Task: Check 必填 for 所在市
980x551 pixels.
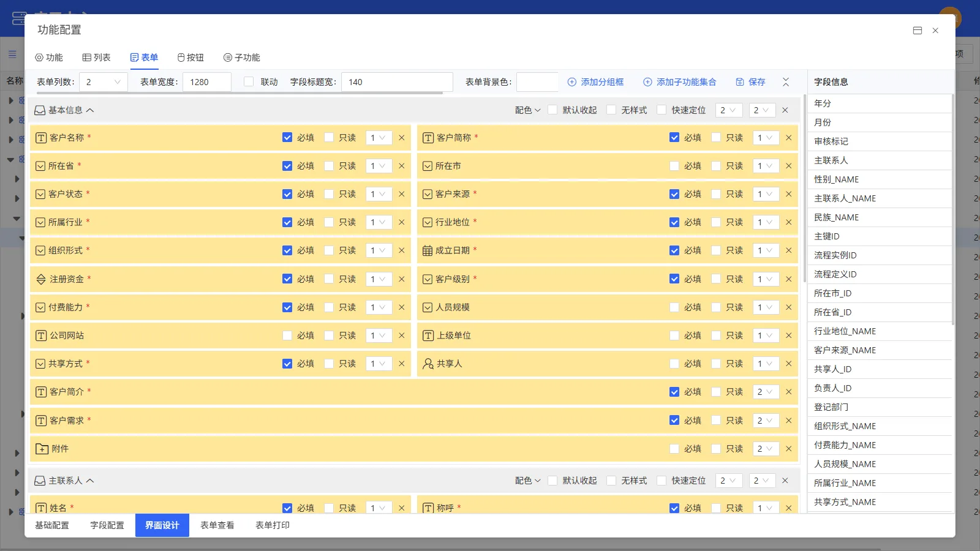Action: pyautogui.click(x=674, y=166)
